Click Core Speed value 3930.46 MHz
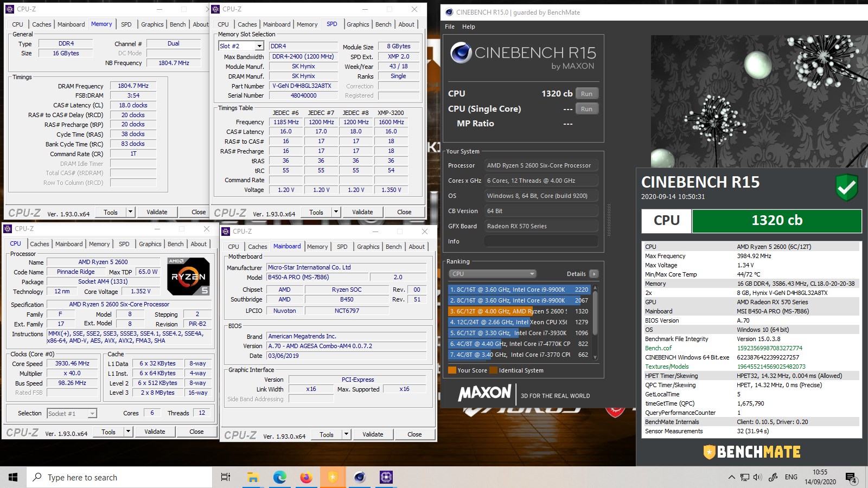Image resolution: width=868 pixels, height=488 pixels. [x=72, y=363]
